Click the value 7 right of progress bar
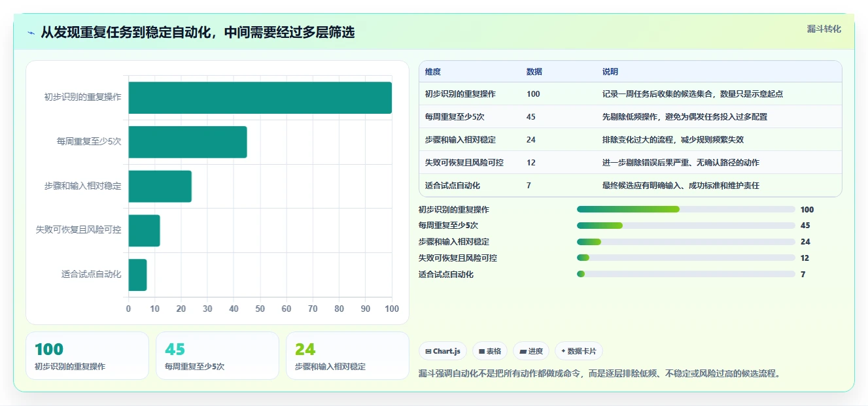The height and width of the screenshot is (406, 868). pyautogui.click(x=803, y=275)
